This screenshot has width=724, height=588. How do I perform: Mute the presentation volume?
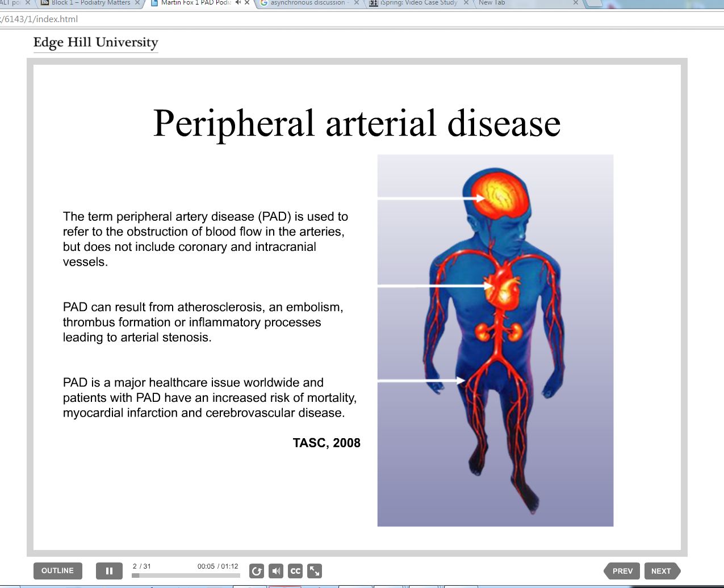[x=276, y=571]
